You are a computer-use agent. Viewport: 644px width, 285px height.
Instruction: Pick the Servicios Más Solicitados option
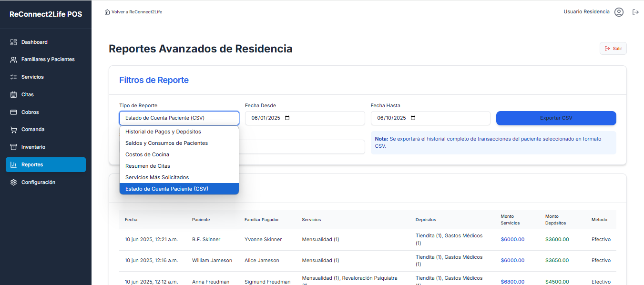[179, 177]
